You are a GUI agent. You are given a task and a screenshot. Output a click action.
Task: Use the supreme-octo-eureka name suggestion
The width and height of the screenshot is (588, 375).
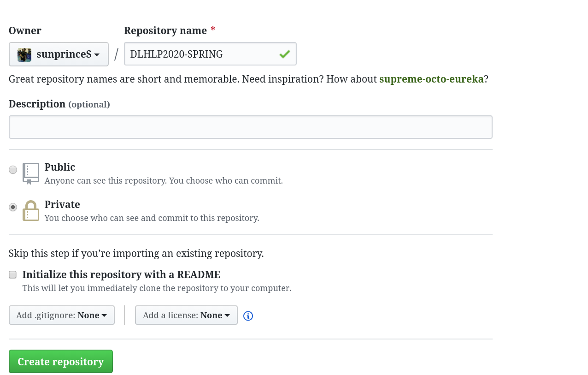click(x=431, y=79)
